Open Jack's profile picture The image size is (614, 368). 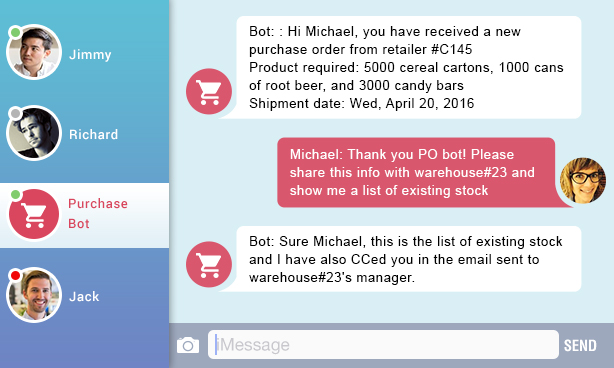34,295
